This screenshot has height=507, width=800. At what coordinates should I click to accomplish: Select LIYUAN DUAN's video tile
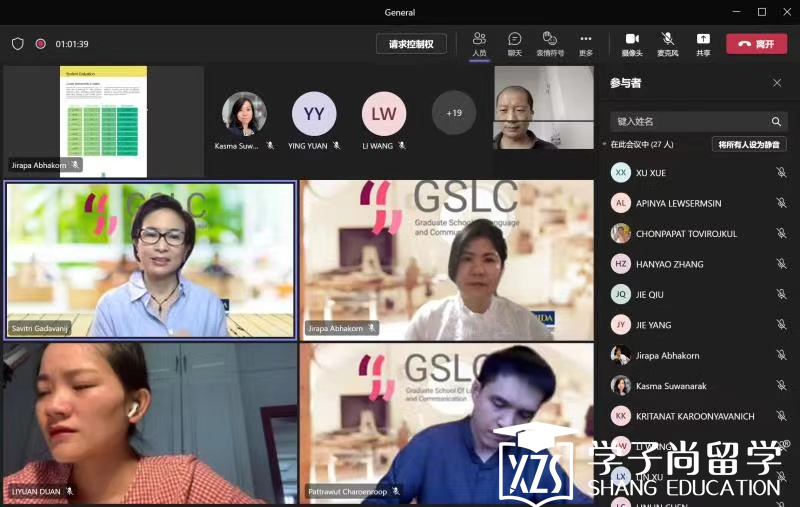pos(150,423)
